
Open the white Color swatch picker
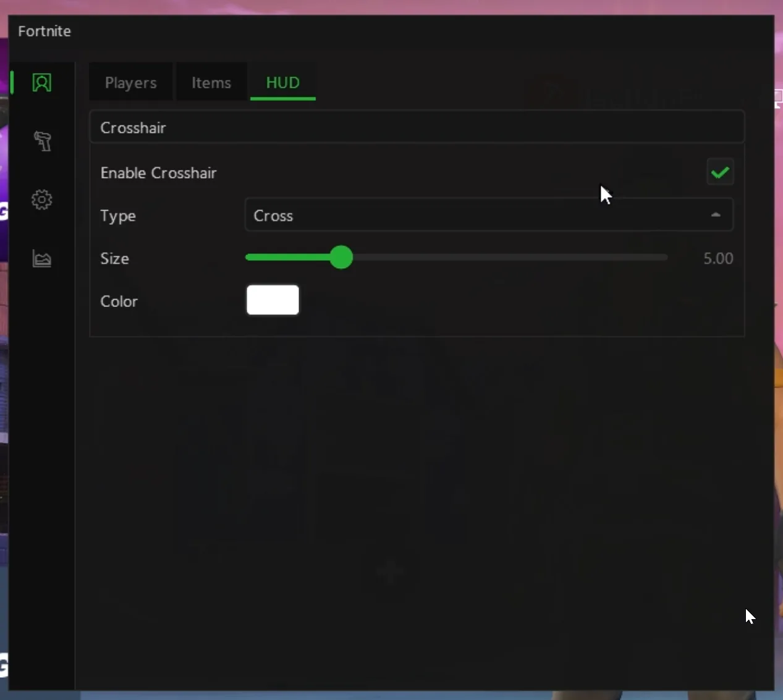click(273, 300)
